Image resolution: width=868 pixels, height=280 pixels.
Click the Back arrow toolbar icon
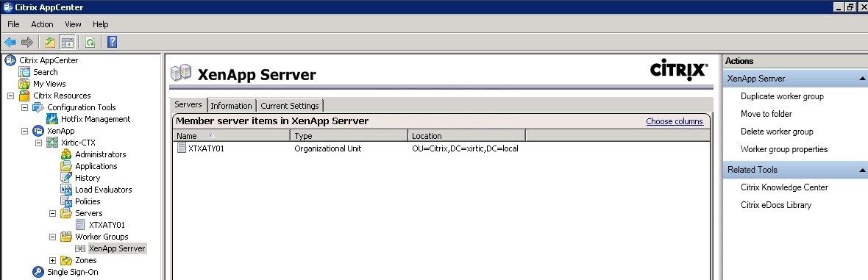[x=10, y=42]
